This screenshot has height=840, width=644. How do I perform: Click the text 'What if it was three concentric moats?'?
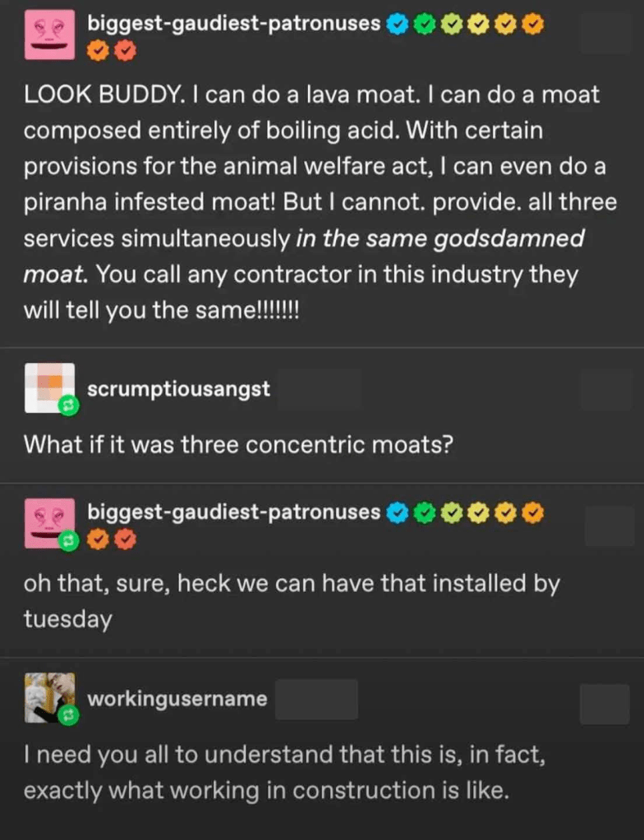[x=238, y=445]
